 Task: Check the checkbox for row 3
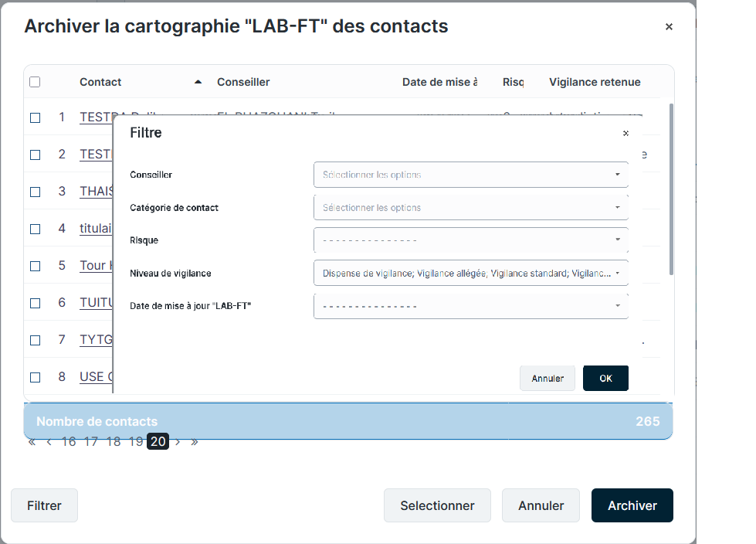click(x=35, y=192)
